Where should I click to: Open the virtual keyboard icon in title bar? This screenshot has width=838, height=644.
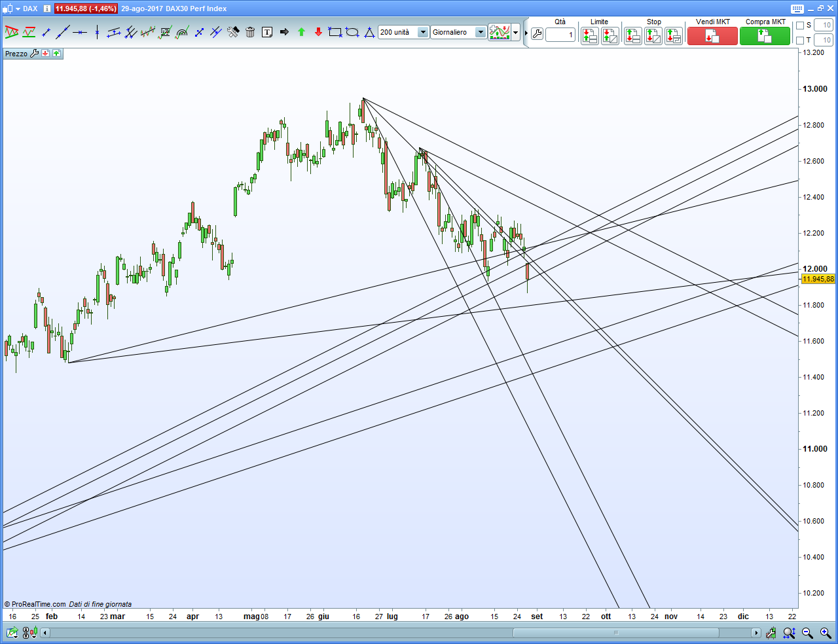tap(797, 9)
